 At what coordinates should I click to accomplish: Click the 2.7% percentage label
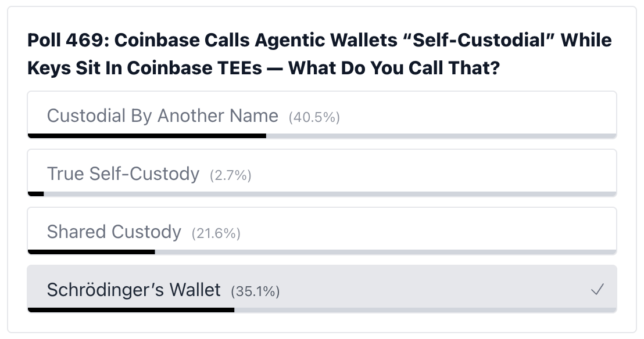click(230, 175)
